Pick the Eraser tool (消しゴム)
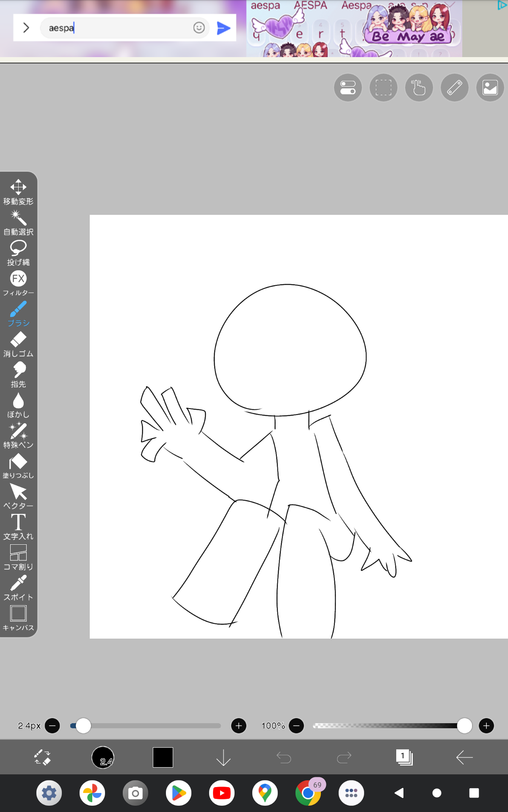This screenshot has width=508, height=812. pyautogui.click(x=18, y=344)
